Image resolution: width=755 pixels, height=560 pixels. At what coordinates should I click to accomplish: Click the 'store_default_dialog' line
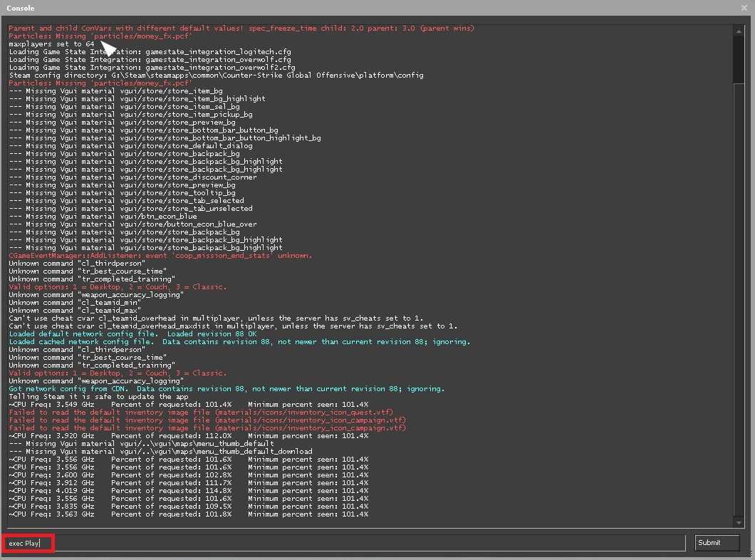pos(130,146)
